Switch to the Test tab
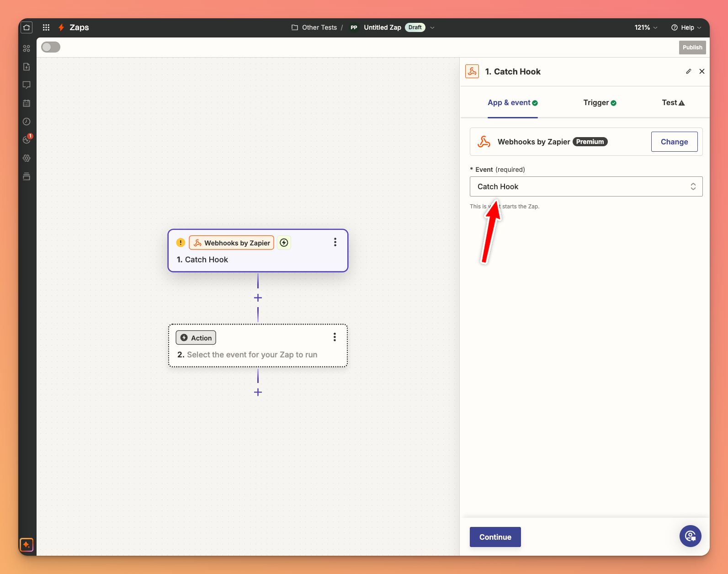 673,103
